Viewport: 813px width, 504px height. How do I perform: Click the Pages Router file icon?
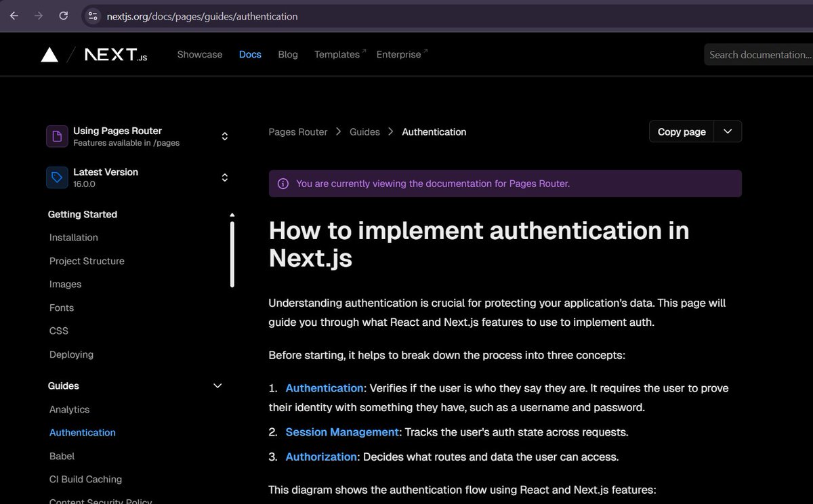point(57,136)
